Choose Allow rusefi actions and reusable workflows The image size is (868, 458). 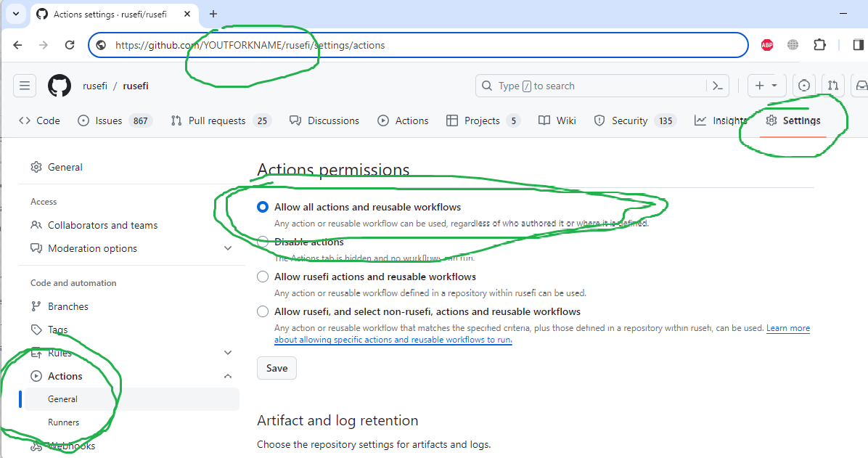(263, 277)
